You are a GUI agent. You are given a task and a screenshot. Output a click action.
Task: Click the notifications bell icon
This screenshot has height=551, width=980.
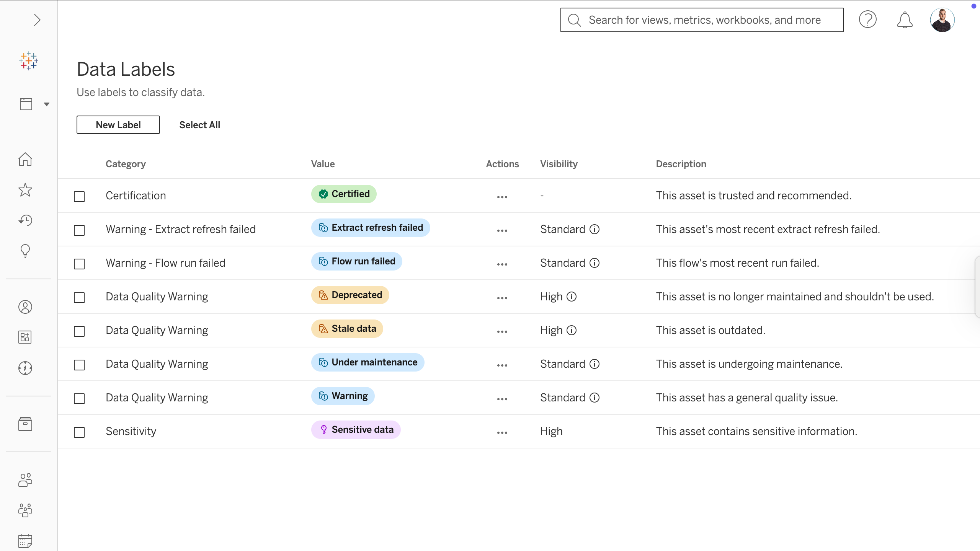tap(905, 20)
